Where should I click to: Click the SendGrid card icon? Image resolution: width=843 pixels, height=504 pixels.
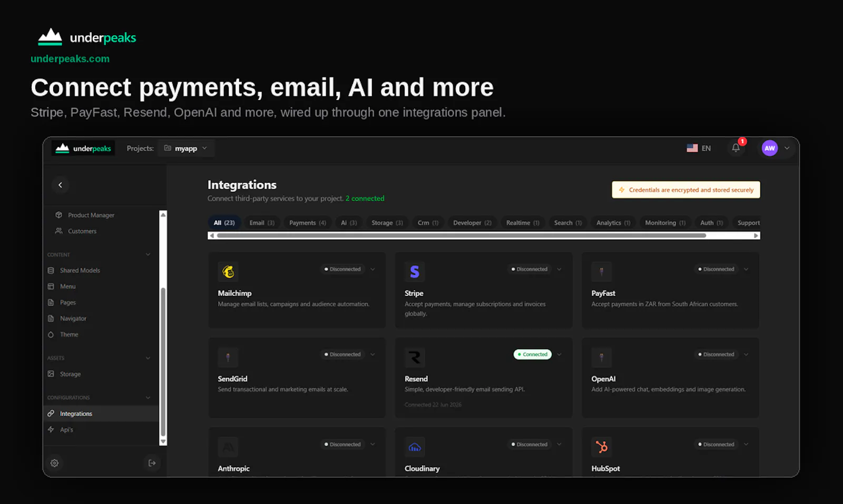click(x=228, y=357)
